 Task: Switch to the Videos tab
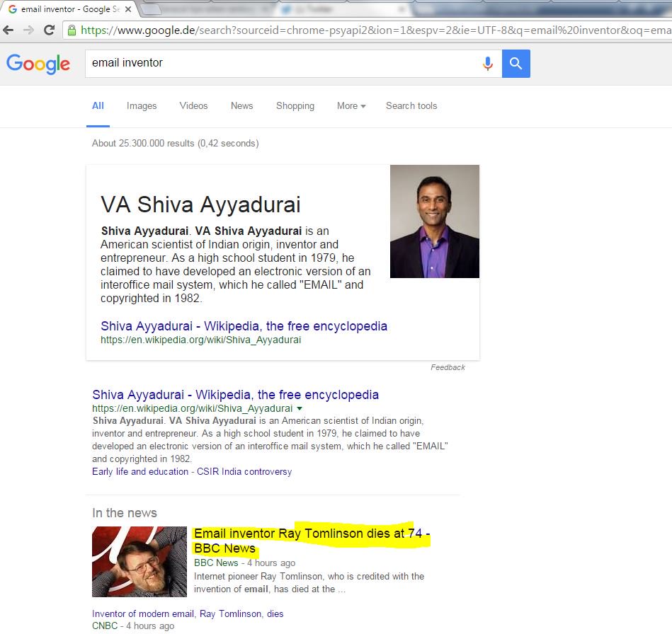click(x=193, y=106)
